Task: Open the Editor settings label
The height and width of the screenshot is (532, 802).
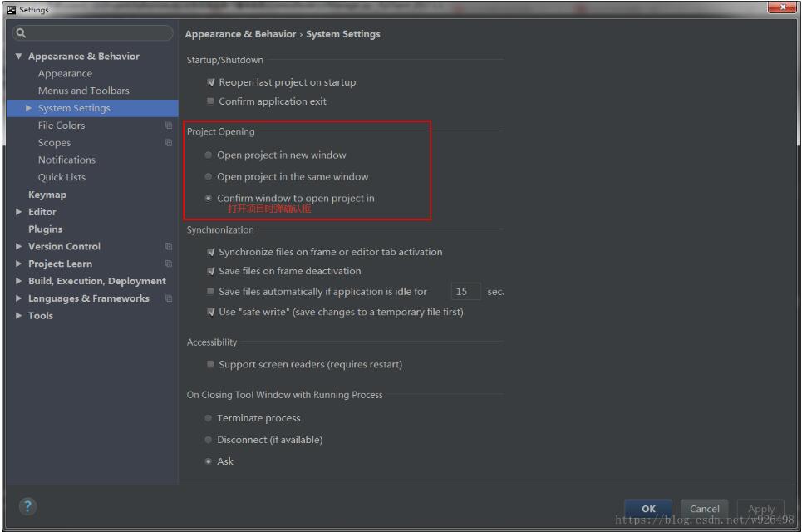Action: [42, 212]
